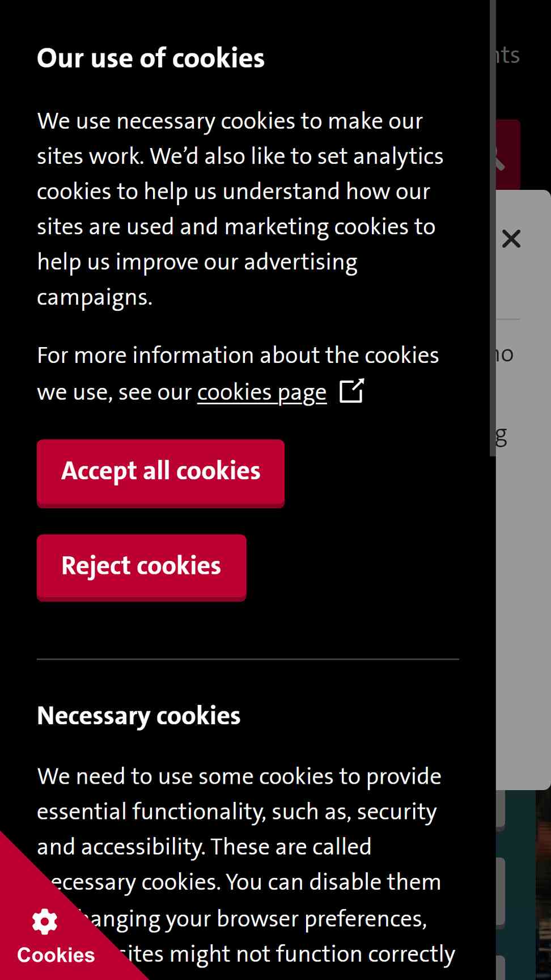The image size is (551, 980).
Task: Click the dark photo strip at the bottom right
Action: [x=543, y=885]
